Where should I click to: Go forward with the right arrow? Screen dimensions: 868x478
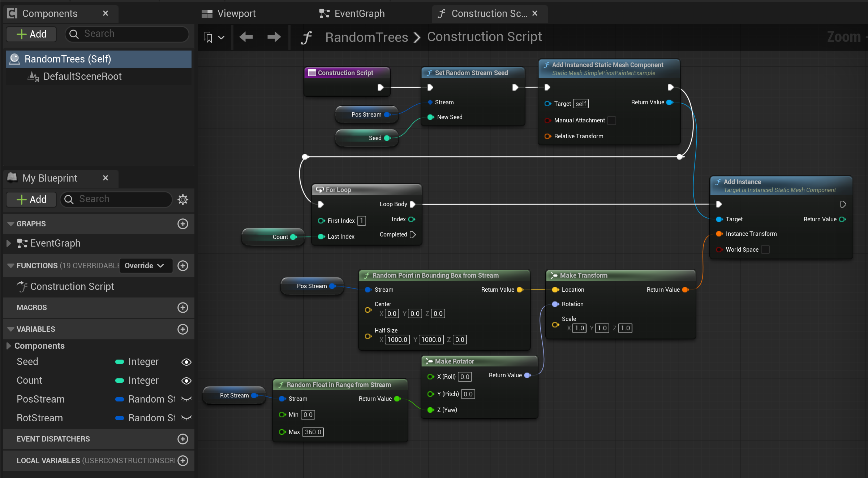coord(274,37)
